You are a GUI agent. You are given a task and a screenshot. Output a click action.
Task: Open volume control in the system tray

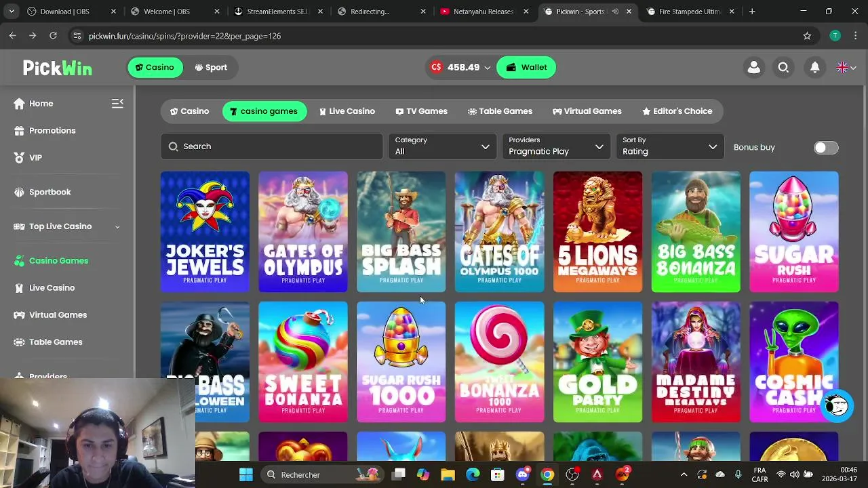(x=794, y=474)
